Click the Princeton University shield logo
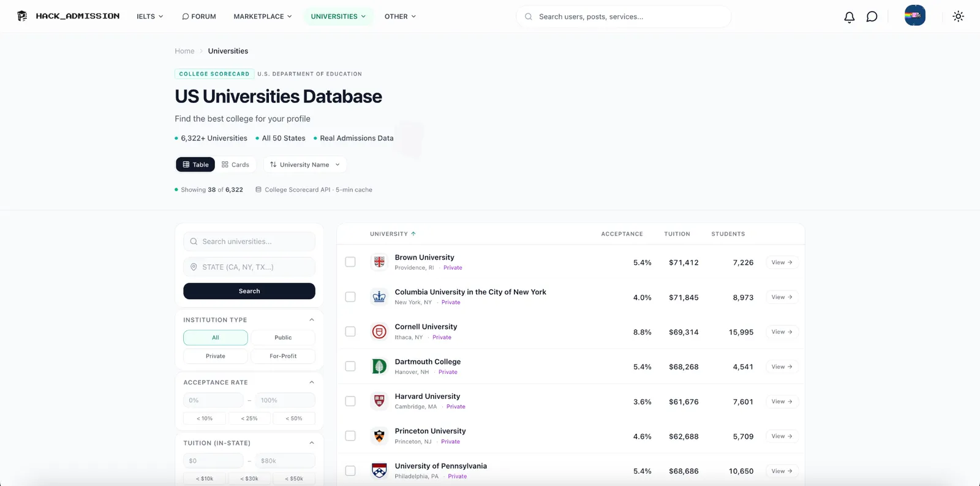Screen dimensions: 980x486 click(x=379, y=436)
